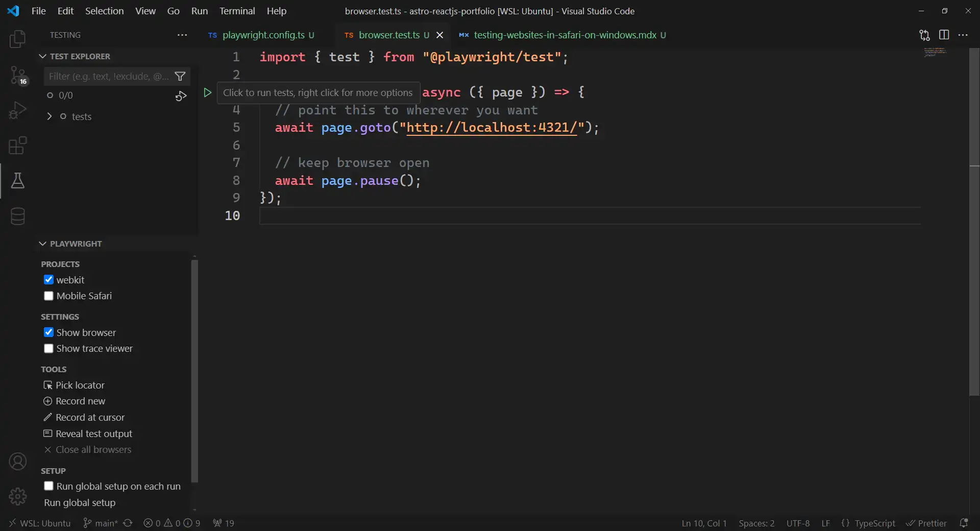980x531 pixels.
Task: Click the filter funnel icon in test explorer
Action: [180, 77]
